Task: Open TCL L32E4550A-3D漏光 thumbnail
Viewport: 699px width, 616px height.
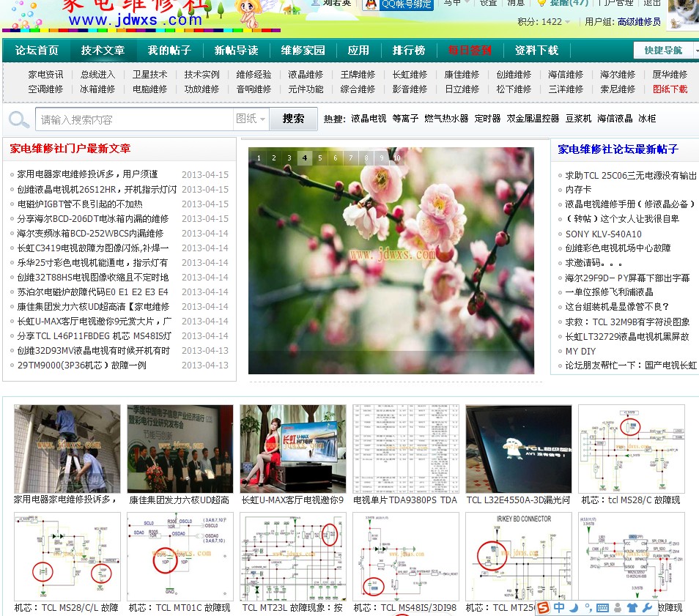Action: point(519,449)
